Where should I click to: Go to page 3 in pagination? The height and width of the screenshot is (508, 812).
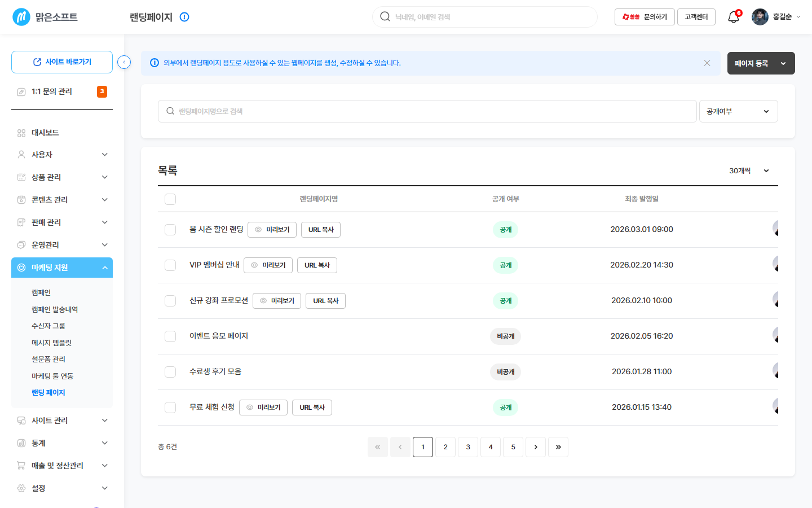[468, 447]
